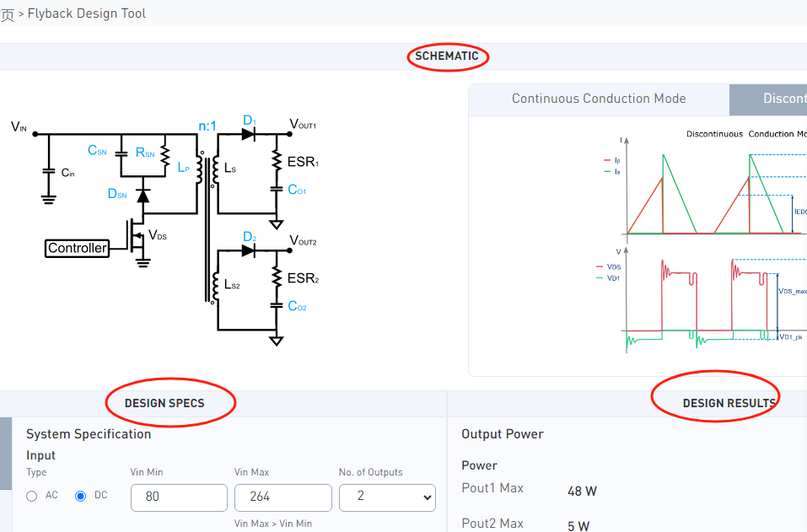
Task: Switch to Discontinuous Conduction Mode tab
Action: 768,99
